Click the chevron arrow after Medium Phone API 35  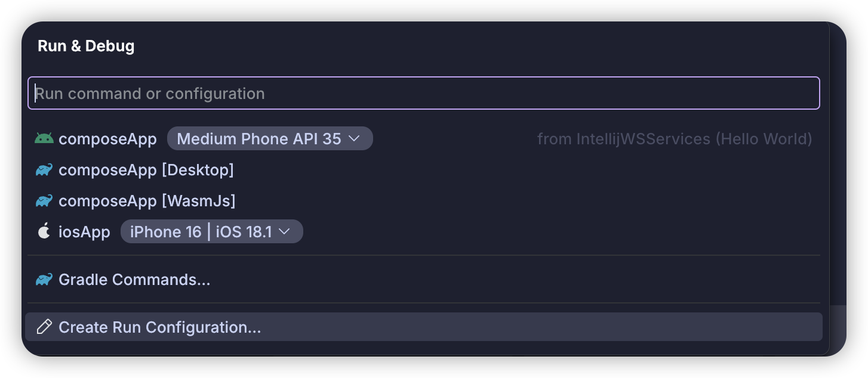point(354,139)
